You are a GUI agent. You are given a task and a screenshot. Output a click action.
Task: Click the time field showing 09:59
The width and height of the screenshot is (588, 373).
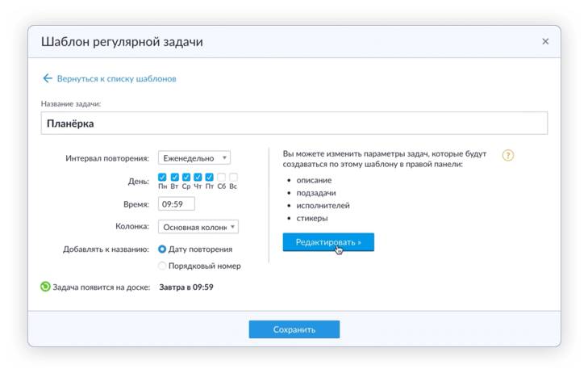point(176,204)
